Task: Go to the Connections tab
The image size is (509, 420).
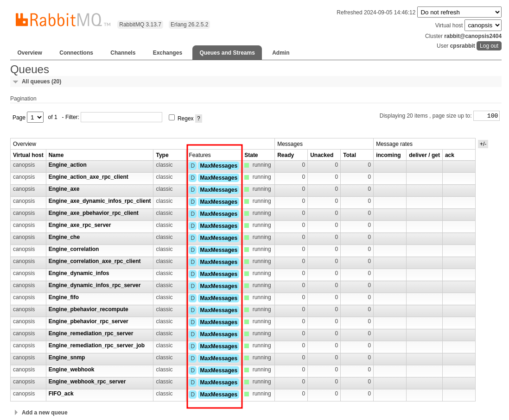Action: (76, 52)
